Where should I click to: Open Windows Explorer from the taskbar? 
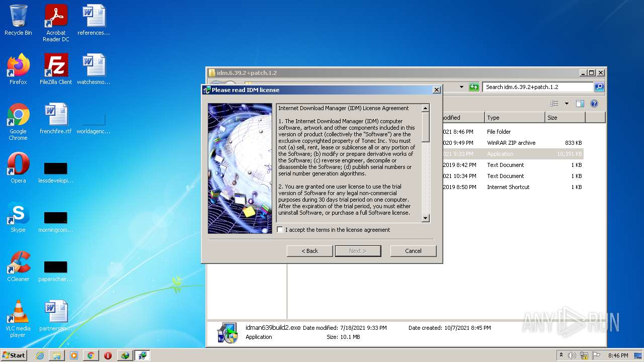(x=57, y=355)
